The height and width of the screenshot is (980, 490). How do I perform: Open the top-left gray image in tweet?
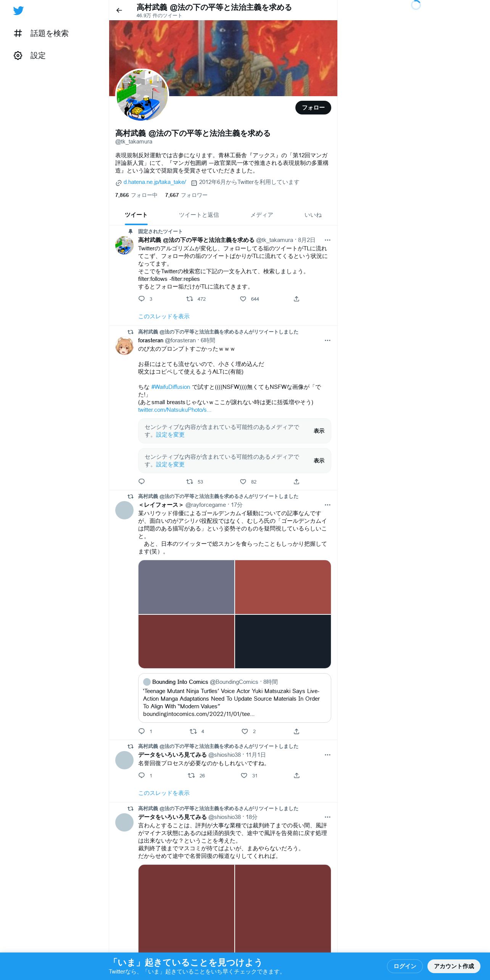coord(186,587)
